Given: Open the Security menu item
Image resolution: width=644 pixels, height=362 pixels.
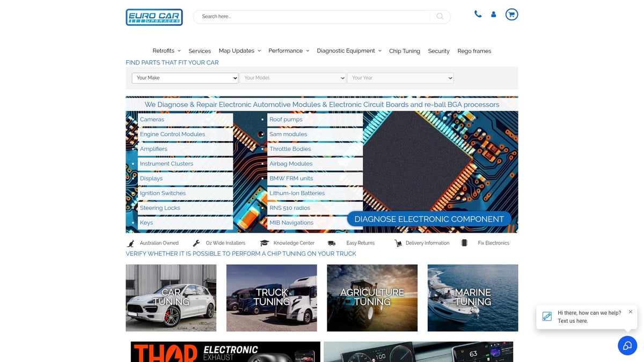Looking at the screenshot, I should [438, 51].
